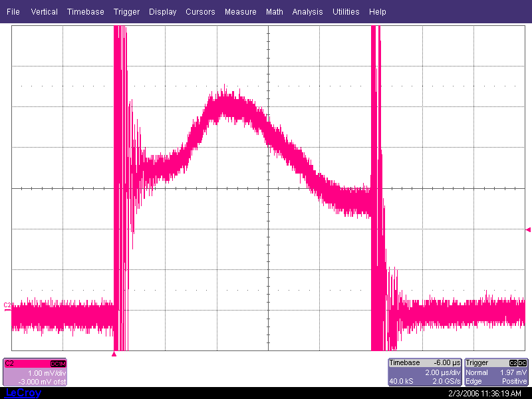Click the -3.000 mV ofst value
Screen dimensions: 532x399
pos(43,382)
